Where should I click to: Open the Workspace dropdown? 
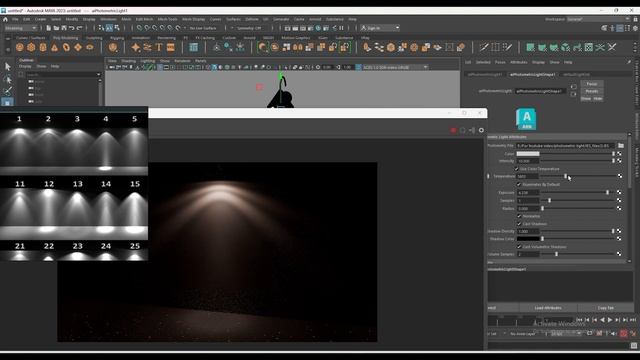click(598, 19)
